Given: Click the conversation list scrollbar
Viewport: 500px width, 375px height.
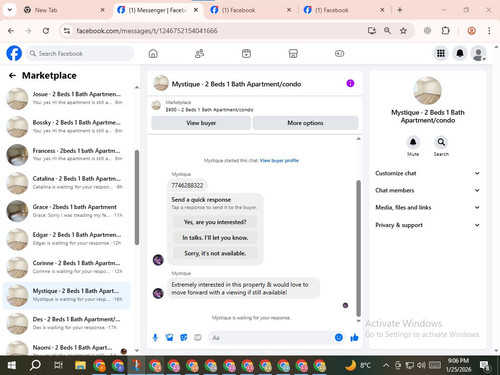Looking at the screenshot, I should tap(137, 197).
